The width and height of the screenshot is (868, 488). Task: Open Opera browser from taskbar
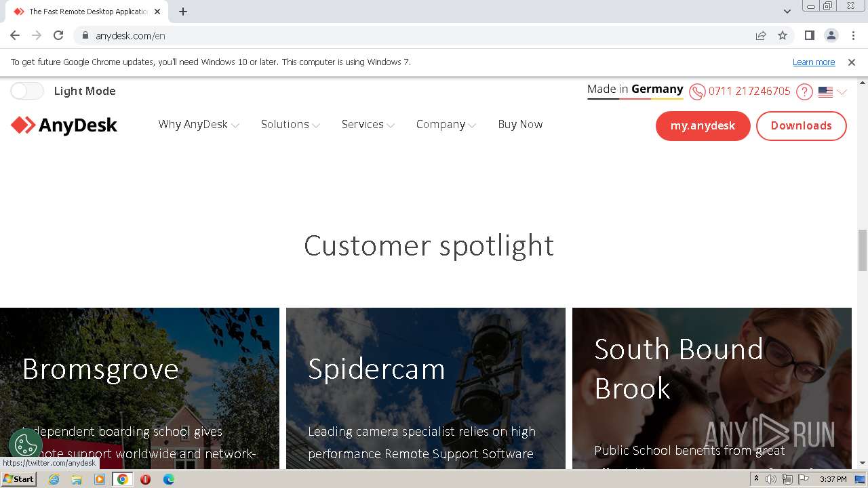(145, 479)
